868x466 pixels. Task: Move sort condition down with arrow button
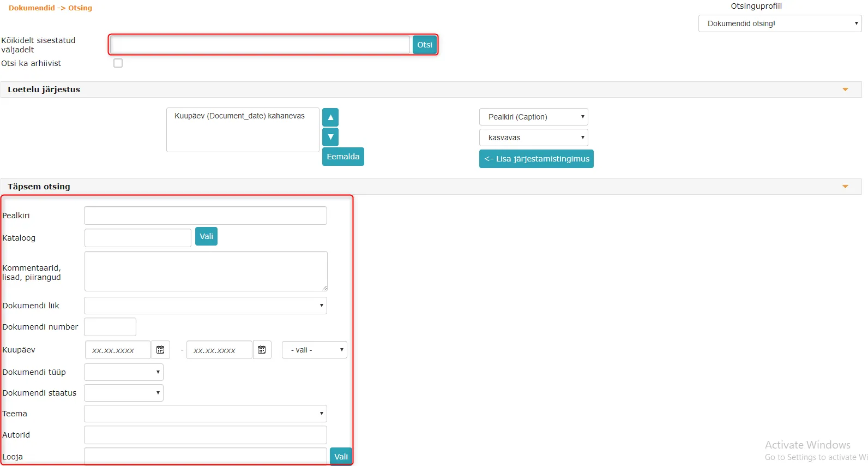(330, 137)
